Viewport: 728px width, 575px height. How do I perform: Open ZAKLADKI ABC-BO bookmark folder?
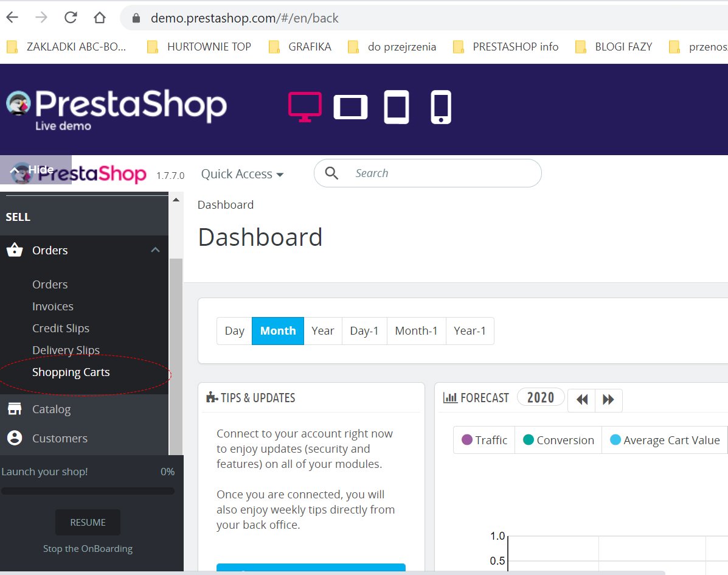tap(66, 46)
